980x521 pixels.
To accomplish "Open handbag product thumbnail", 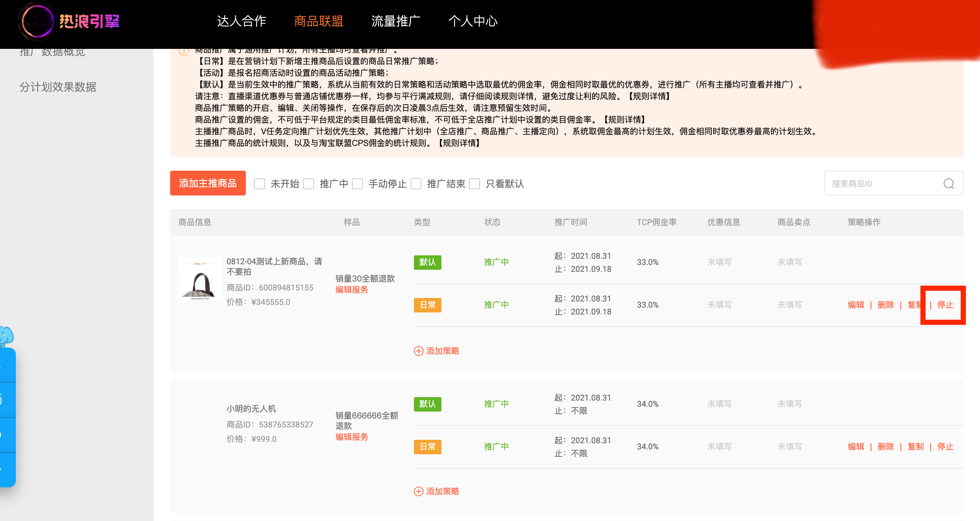I will (200, 279).
